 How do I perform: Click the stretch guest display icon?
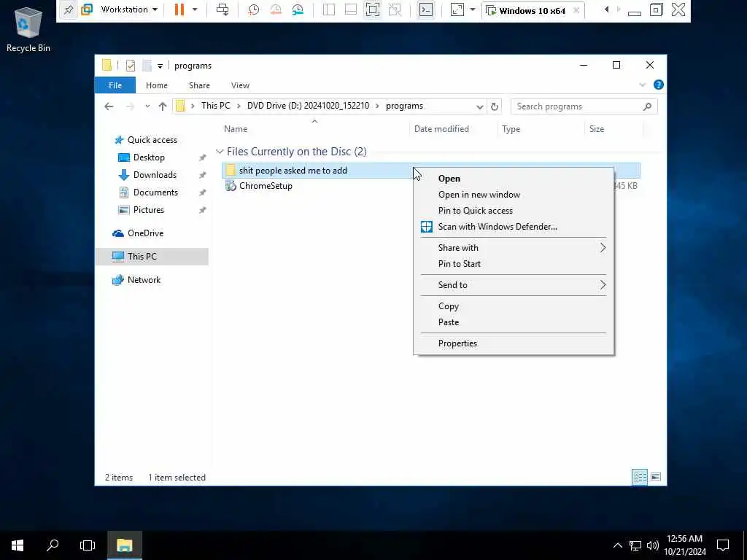point(457,9)
